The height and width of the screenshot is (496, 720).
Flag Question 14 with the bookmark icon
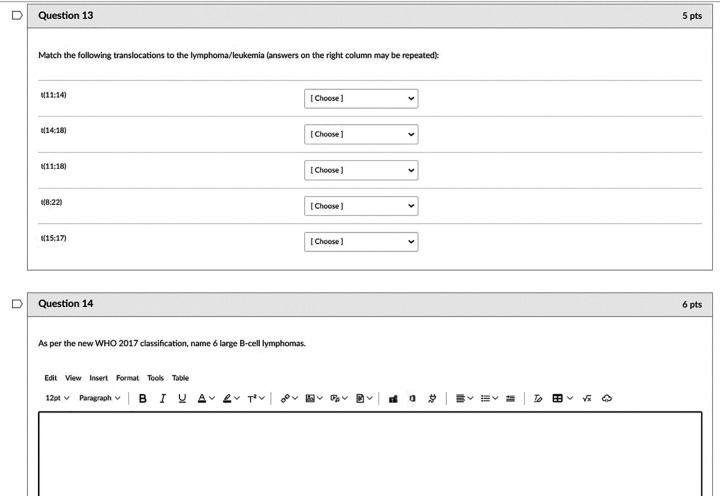click(x=17, y=304)
